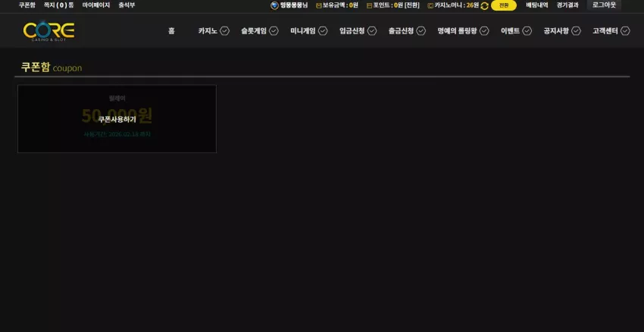Click the refresh icon next to 카지노머니
The image size is (644, 332).
click(x=485, y=6)
